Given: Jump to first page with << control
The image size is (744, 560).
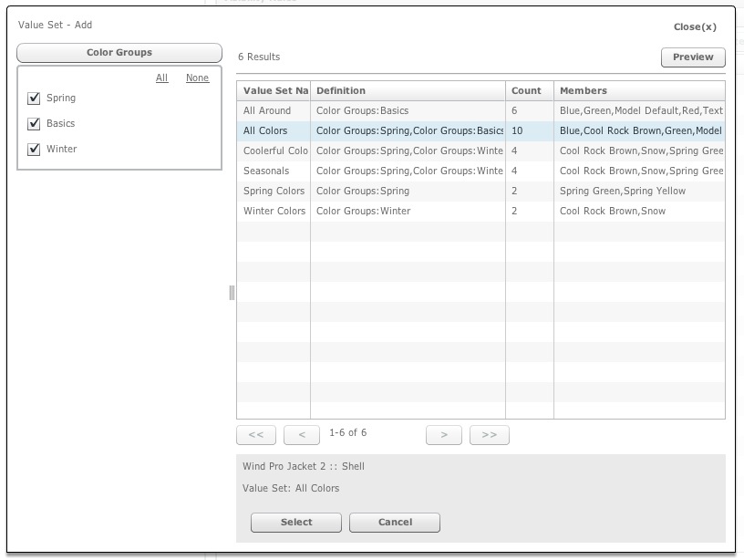Looking at the screenshot, I should pyautogui.click(x=256, y=434).
